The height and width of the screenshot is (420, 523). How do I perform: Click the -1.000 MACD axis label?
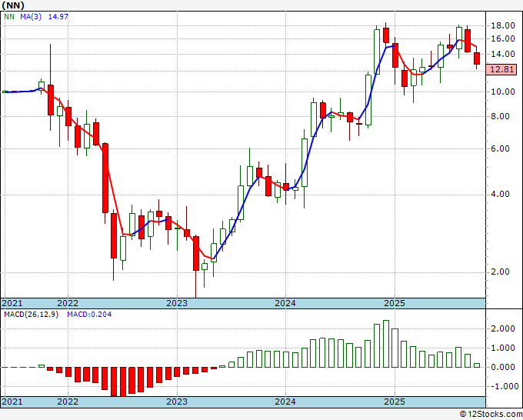(x=505, y=387)
